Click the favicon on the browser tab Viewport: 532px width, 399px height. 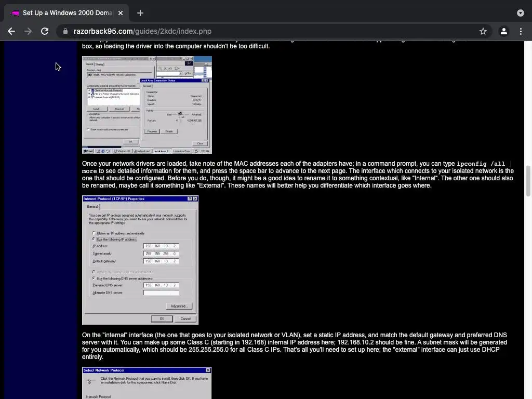[x=15, y=13]
